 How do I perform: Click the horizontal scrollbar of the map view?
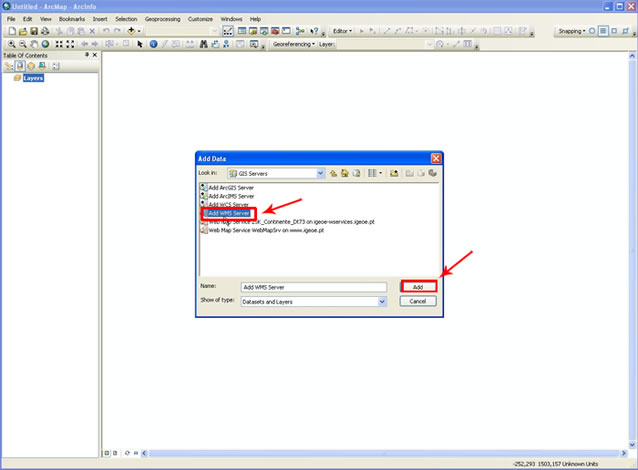[384, 453]
